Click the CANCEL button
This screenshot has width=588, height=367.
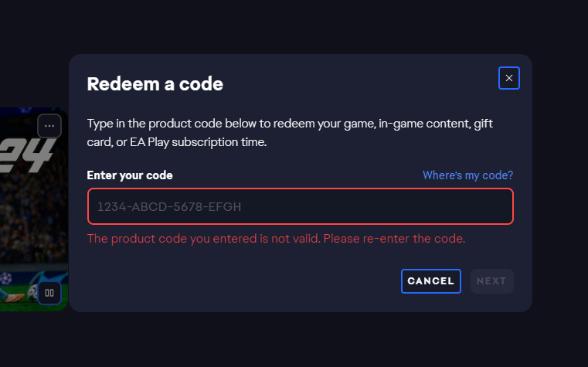click(x=431, y=280)
